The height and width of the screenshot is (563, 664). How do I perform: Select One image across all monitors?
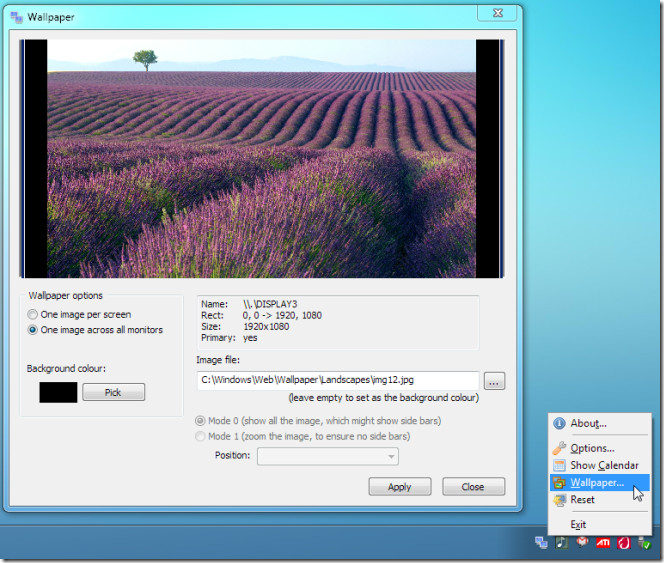pyautogui.click(x=95, y=330)
